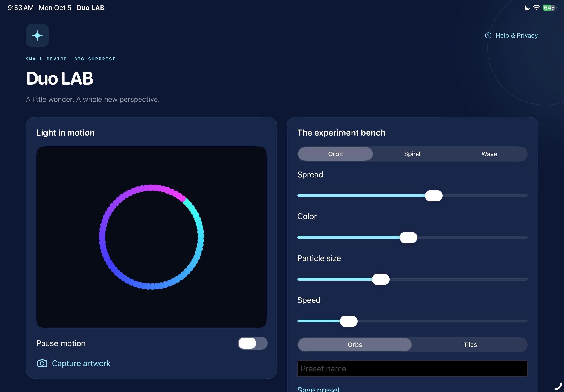Click the Speed slider handle

click(x=348, y=321)
